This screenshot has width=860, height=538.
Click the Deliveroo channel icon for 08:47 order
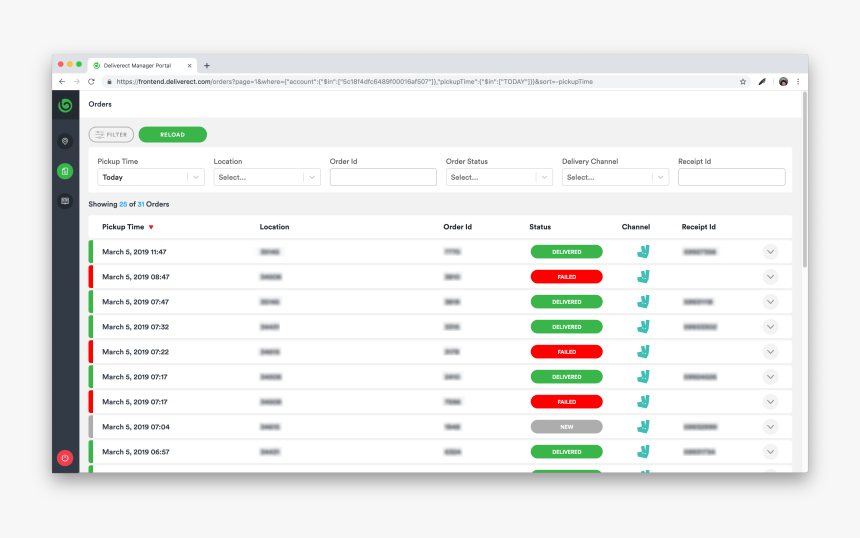click(643, 277)
